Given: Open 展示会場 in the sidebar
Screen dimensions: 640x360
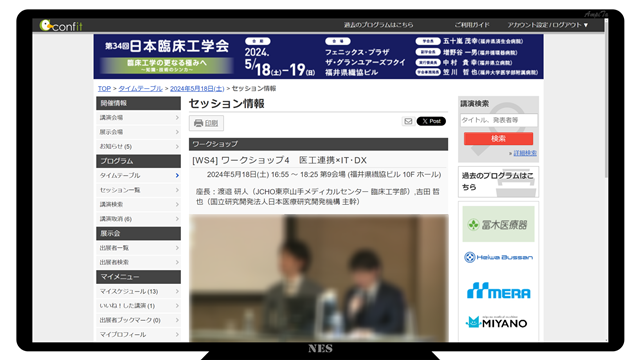Looking at the screenshot, I should click(138, 132).
